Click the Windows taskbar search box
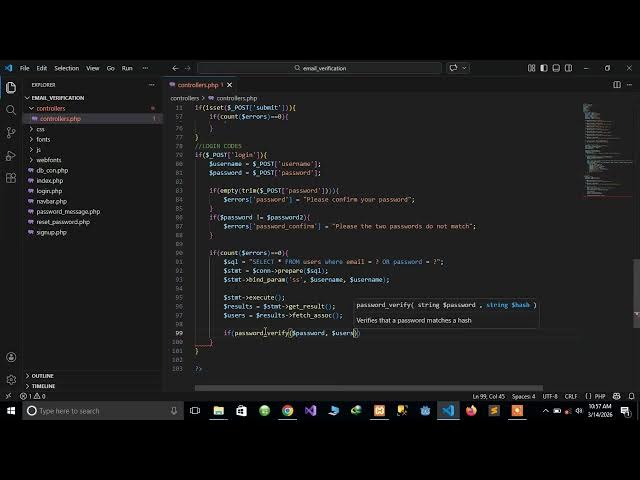 tap(103, 411)
